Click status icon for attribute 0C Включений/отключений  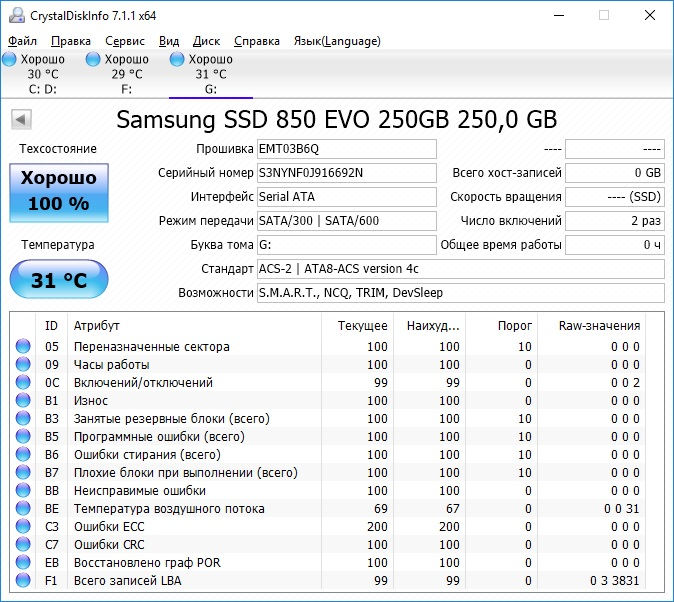[23, 382]
